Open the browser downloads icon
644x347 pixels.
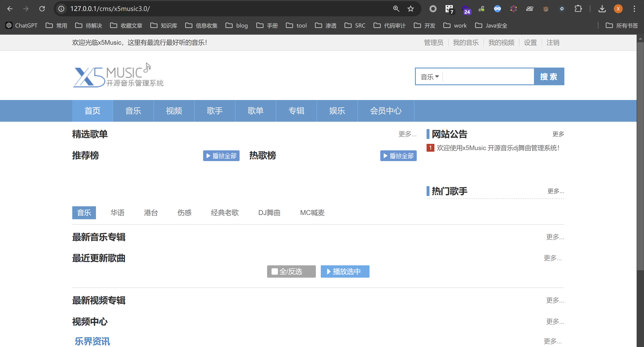[602, 9]
